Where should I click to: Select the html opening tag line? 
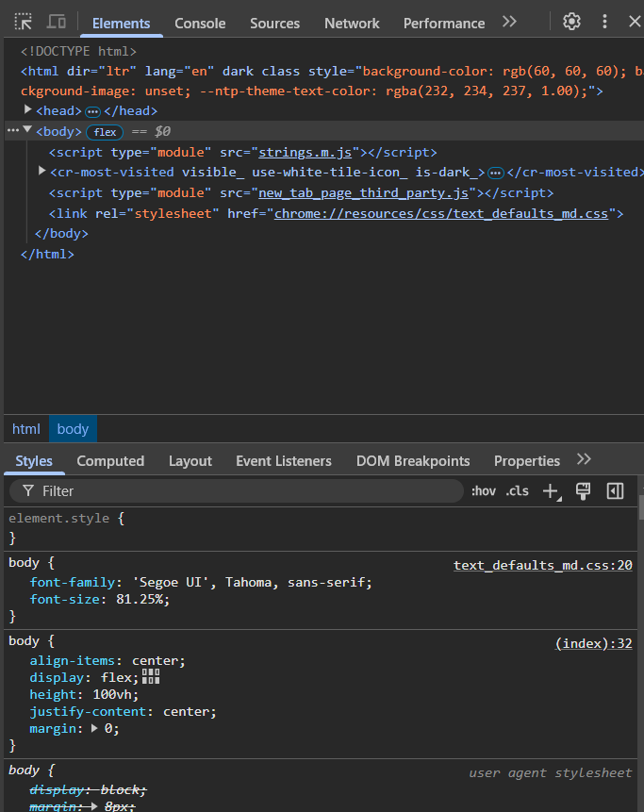coord(331,81)
